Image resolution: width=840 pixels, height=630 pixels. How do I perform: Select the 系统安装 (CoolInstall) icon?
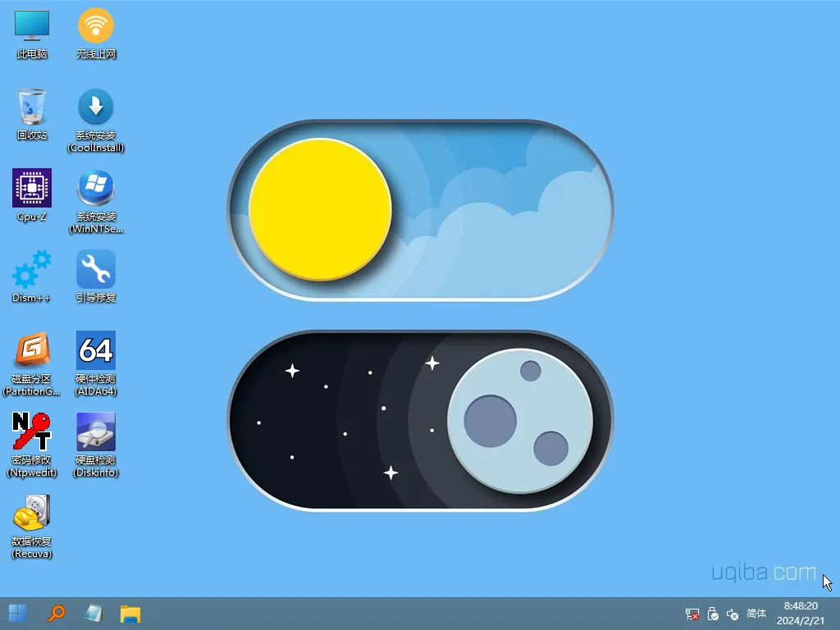(96, 121)
